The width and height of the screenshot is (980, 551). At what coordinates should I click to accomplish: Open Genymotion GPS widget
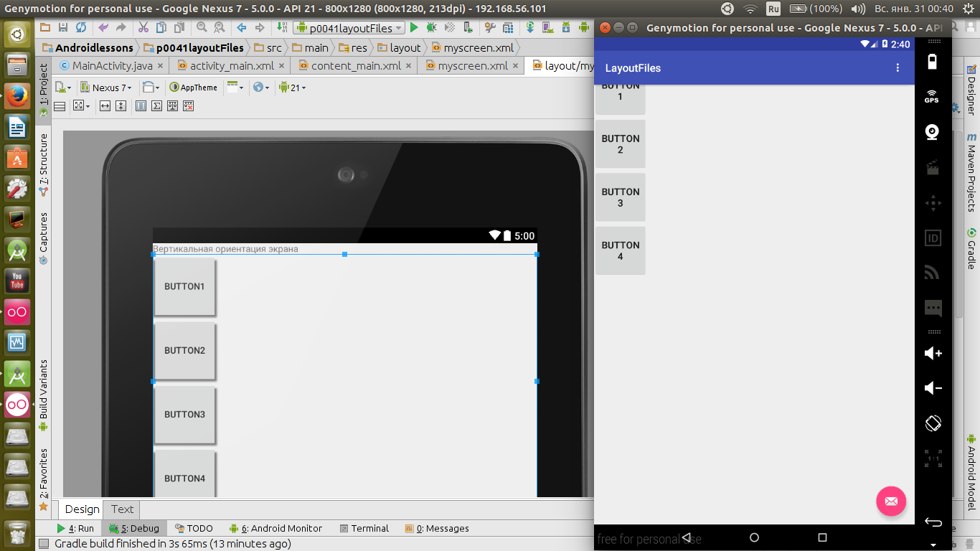[x=932, y=96]
